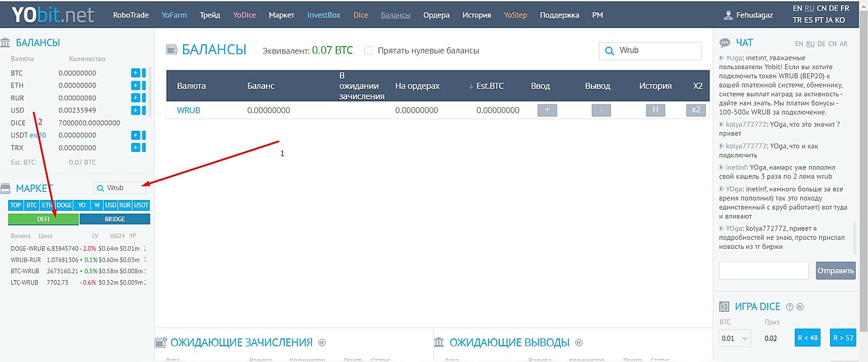The width and height of the screenshot is (868, 362).
Task: Click the WRUB withdrawal minus button
Action: click(601, 110)
